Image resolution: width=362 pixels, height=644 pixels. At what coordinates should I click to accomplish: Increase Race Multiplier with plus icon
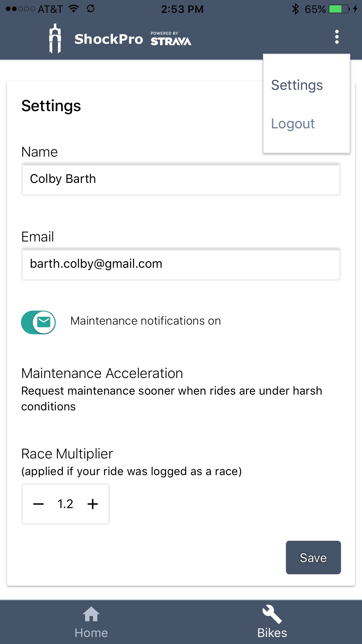(93, 504)
